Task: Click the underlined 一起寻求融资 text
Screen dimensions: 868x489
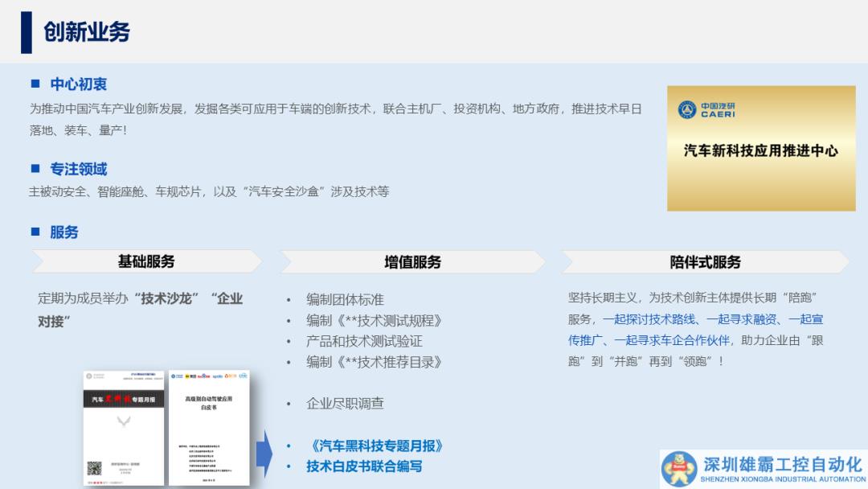Action: tap(743, 319)
